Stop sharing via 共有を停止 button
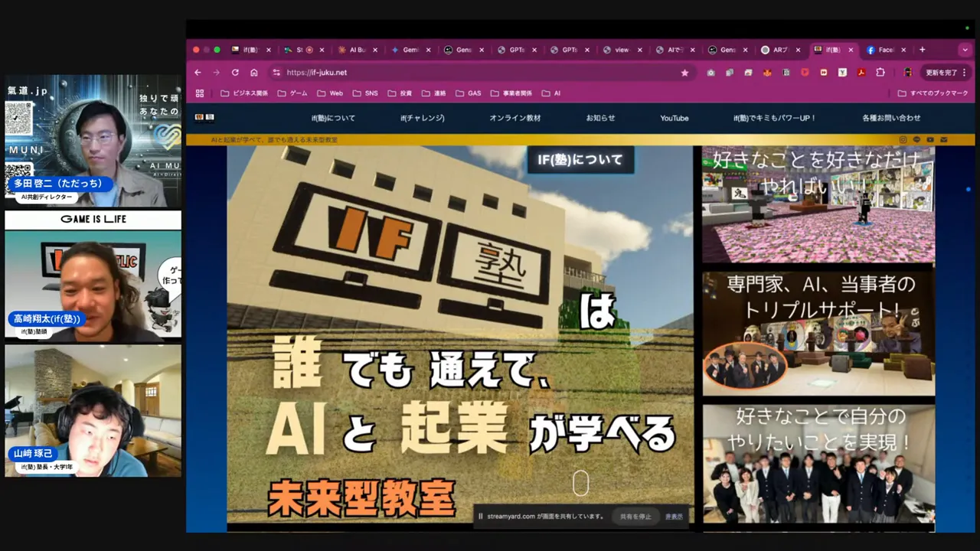This screenshot has height=551, width=980. coord(635,517)
